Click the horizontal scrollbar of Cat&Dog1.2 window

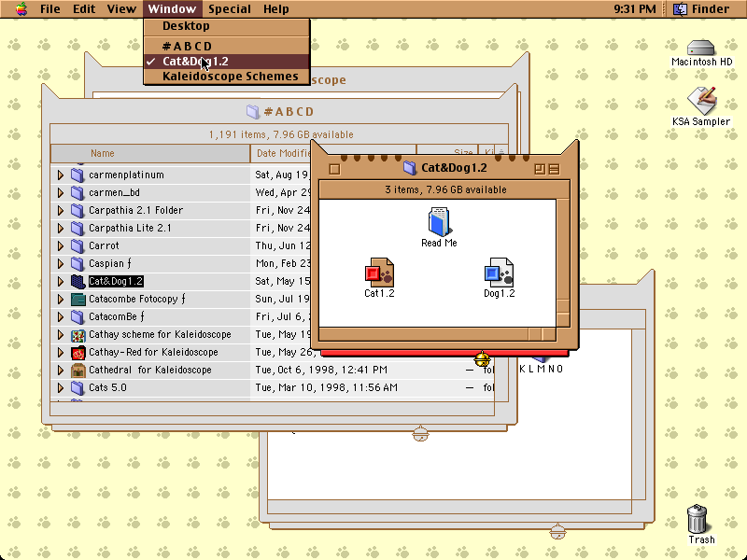point(437,334)
